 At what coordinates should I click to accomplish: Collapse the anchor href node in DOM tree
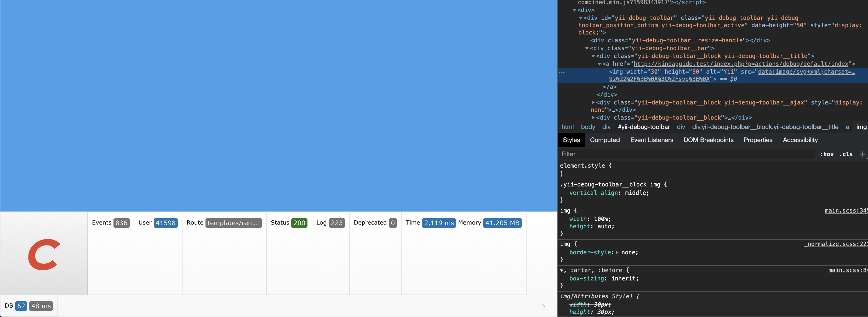(x=599, y=64)
